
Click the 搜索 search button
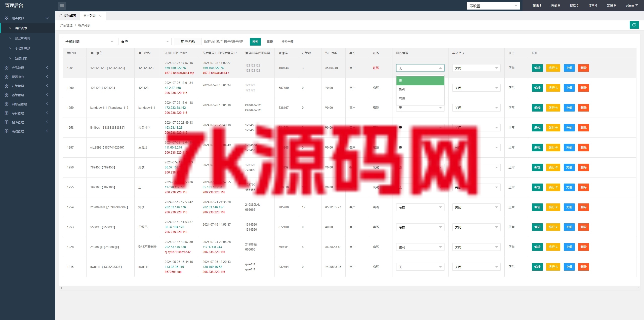coord(255,42)
